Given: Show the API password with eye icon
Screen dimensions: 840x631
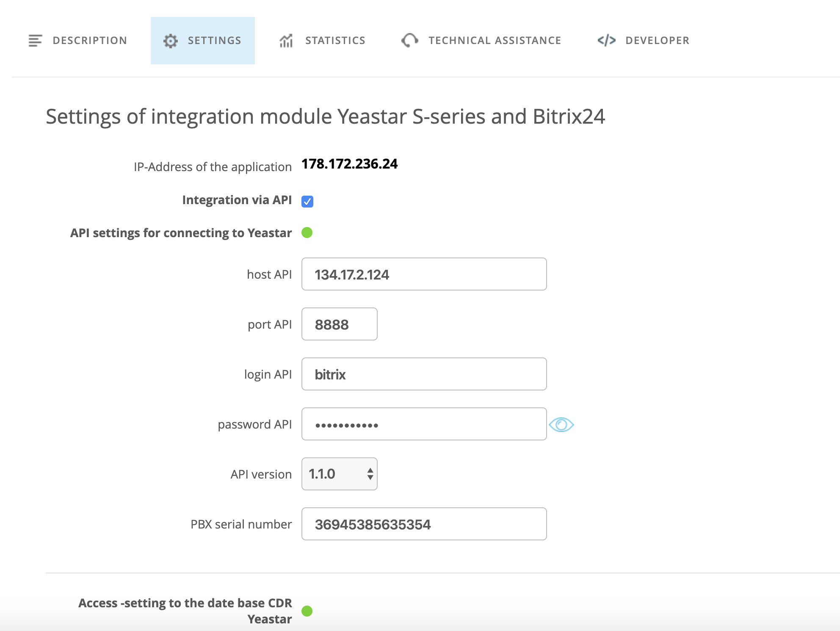Looking at the screenshot, I should pyautogui.click(x=561, y=424).
